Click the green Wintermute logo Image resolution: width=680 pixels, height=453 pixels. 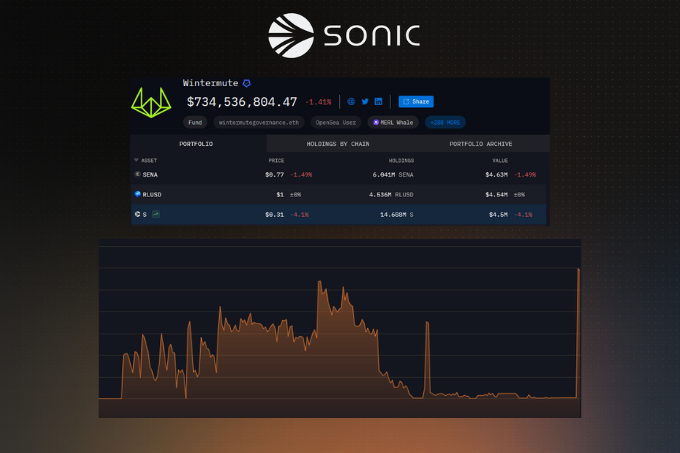coord(151,102)
